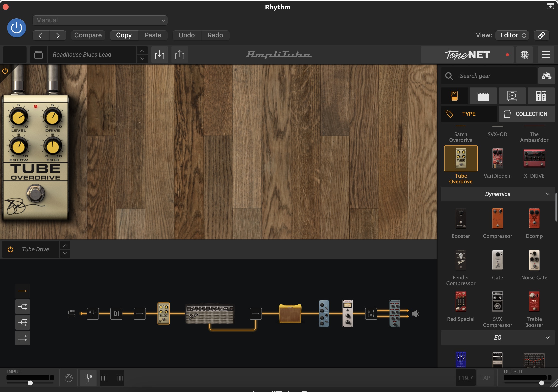
Task: Choose the single series signal routing icon
Action: (x=23, y=291)
